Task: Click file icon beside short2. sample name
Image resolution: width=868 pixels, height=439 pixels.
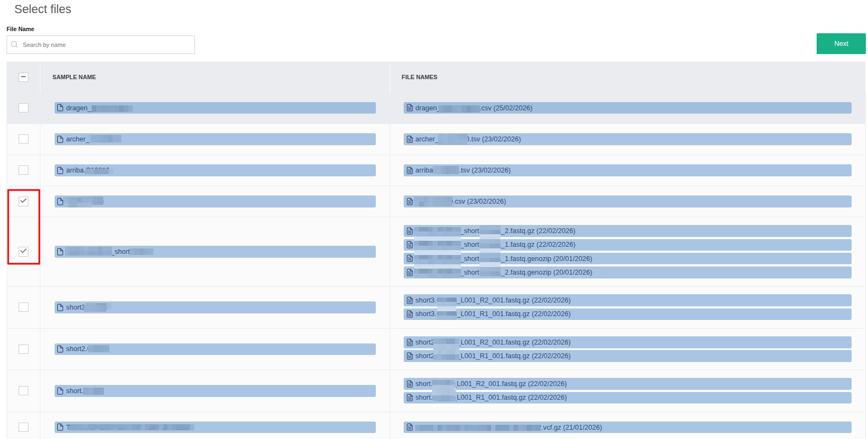Action: tap(61, 349)
